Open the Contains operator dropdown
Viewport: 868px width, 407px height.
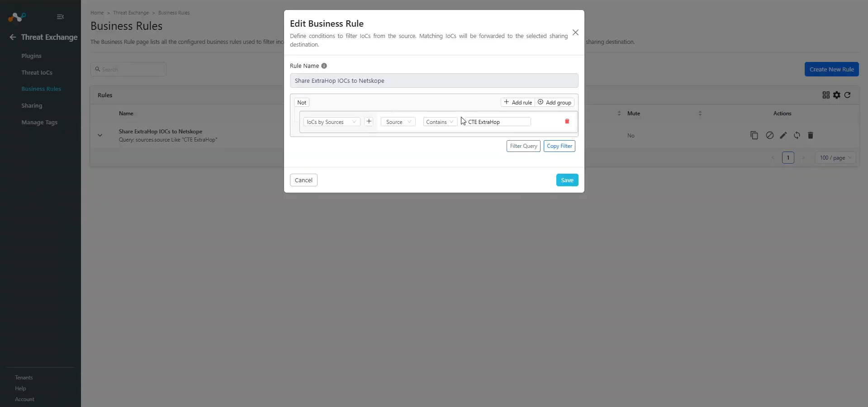tap(440, 122)
